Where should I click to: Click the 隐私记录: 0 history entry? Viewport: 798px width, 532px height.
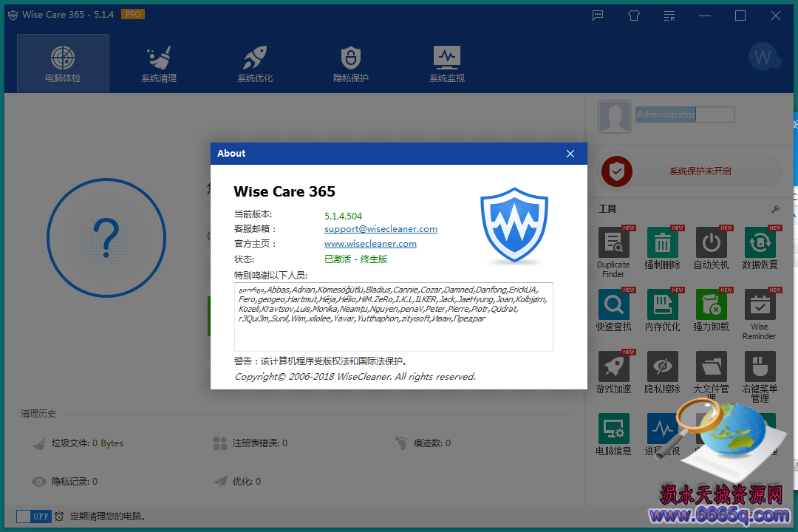(x=64, y=482)
